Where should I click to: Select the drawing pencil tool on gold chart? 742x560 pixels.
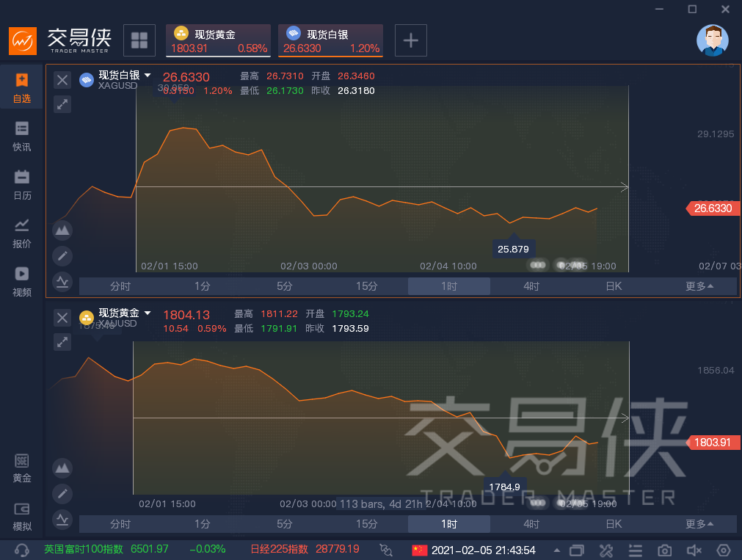(x=62, y=494)
